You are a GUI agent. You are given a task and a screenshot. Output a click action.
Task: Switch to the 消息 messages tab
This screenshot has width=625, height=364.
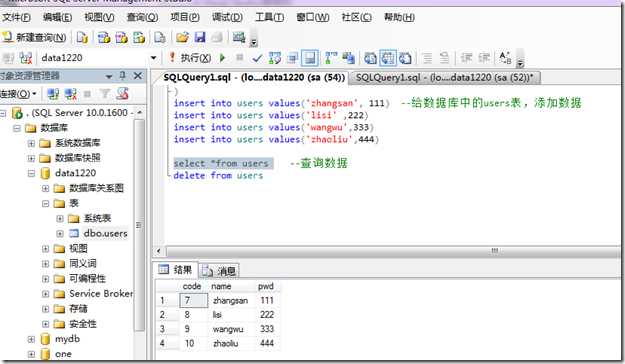[219, 271]
